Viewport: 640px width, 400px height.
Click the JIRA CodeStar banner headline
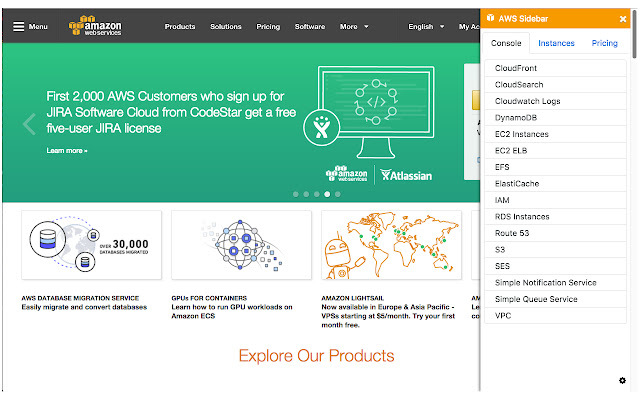[171, 112]
